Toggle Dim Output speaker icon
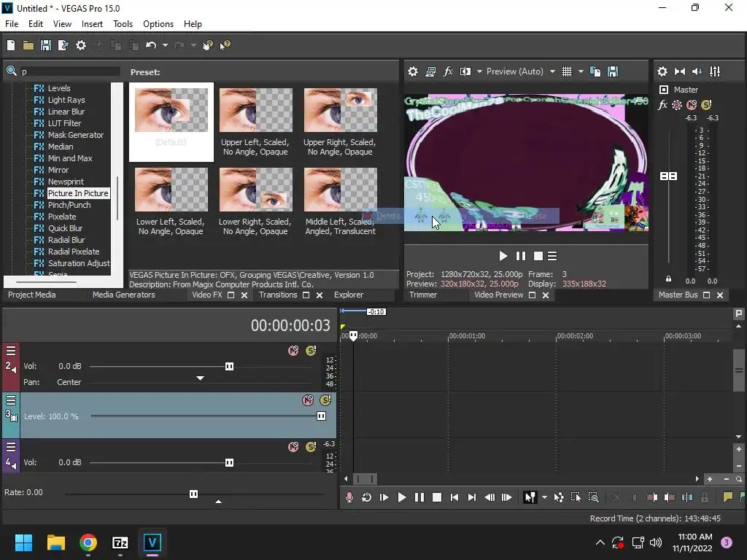The image size is (747, 560). tap(697, 71)
